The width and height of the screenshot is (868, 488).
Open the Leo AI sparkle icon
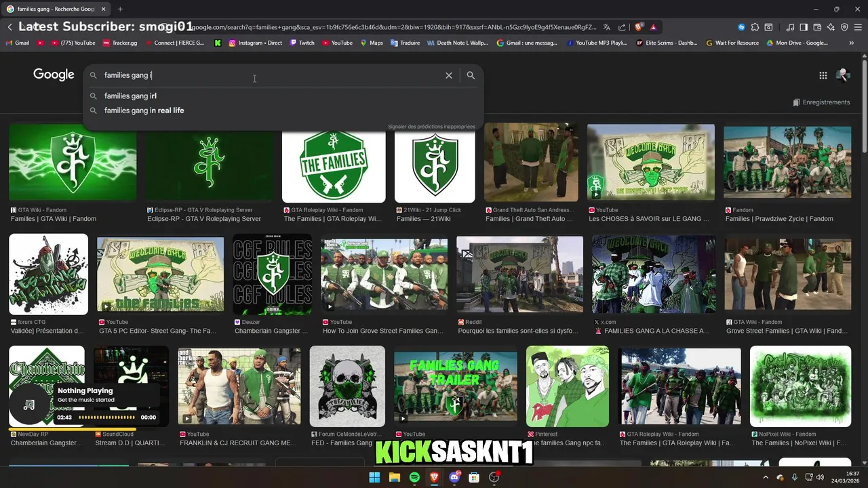coord(831,27)
